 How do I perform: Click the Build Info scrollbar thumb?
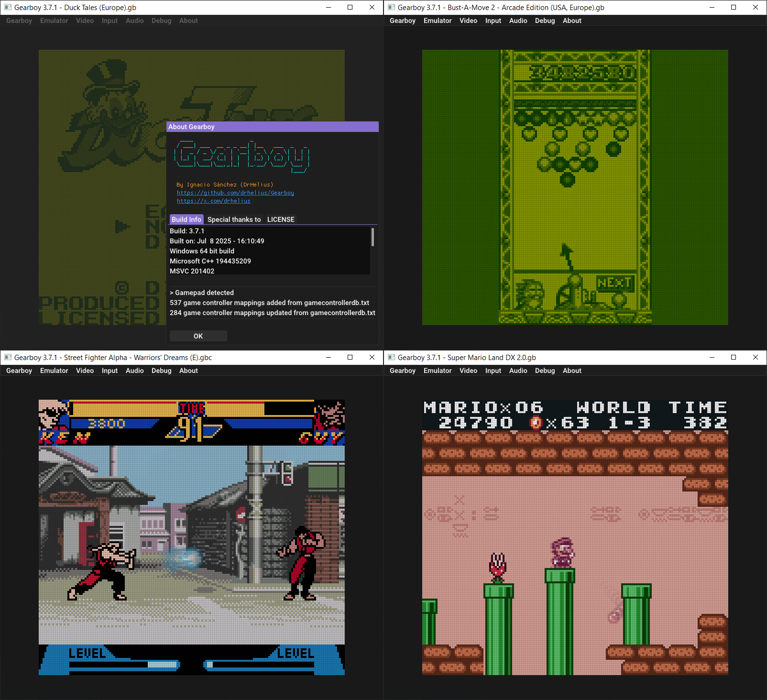tap(373, 237)
